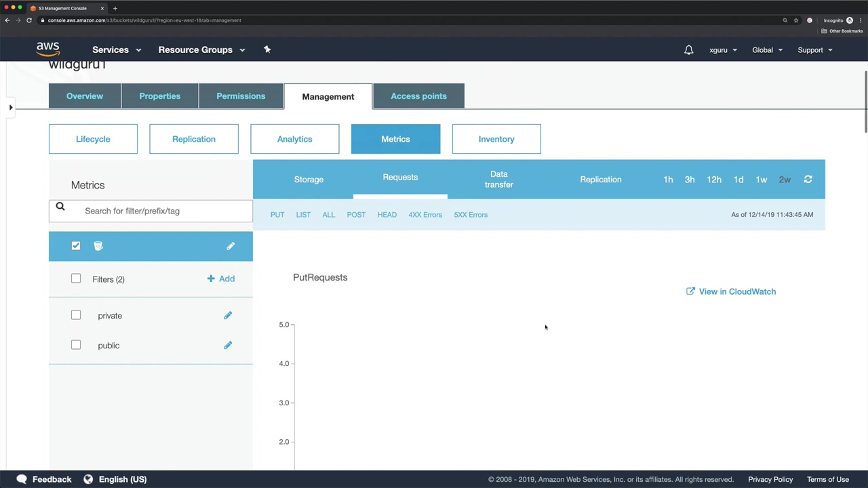Click the Incognito profile icon
This screenshot has height=488, width=868.
[x=849, y=20]
